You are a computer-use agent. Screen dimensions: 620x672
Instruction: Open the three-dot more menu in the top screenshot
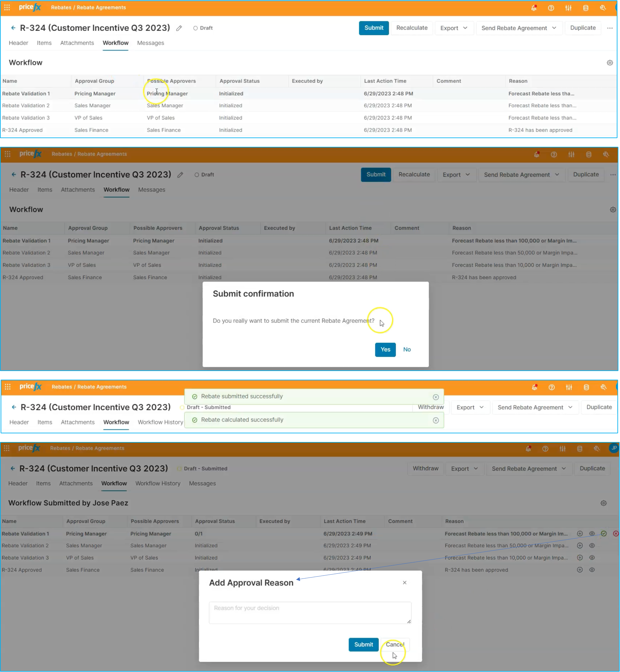tap(610, 28)
